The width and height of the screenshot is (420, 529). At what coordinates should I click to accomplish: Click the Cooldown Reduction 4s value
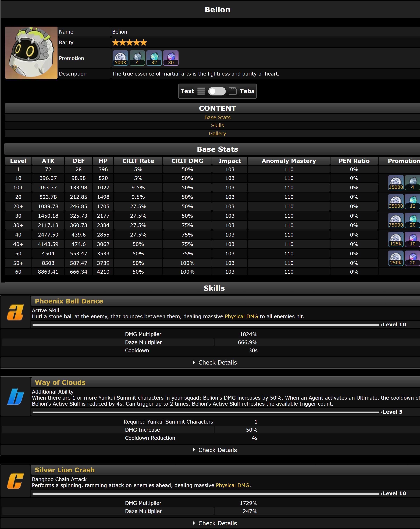tap(255, 438)
